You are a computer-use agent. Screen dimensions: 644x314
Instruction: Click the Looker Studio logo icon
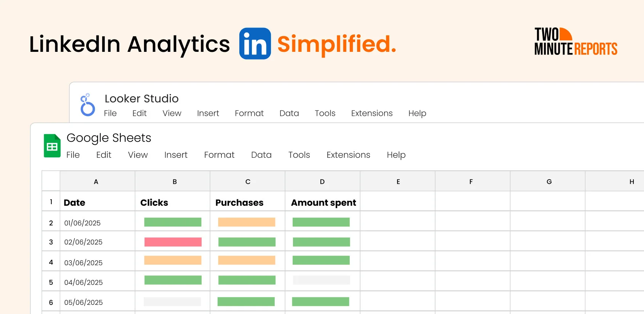(87, 105)
